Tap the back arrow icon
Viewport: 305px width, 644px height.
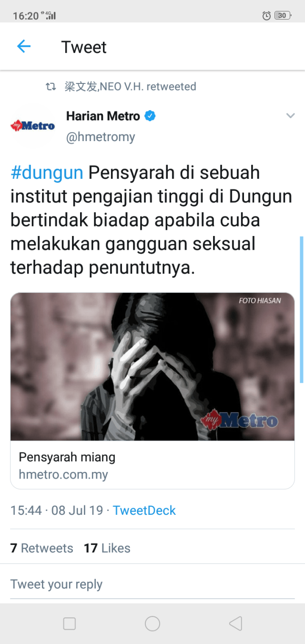click(23, 46)
